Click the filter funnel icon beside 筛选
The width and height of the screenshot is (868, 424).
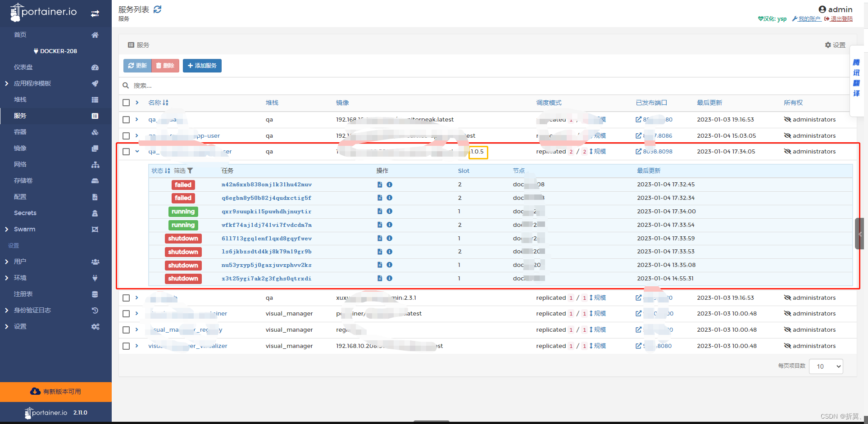(x=190, y=171)
